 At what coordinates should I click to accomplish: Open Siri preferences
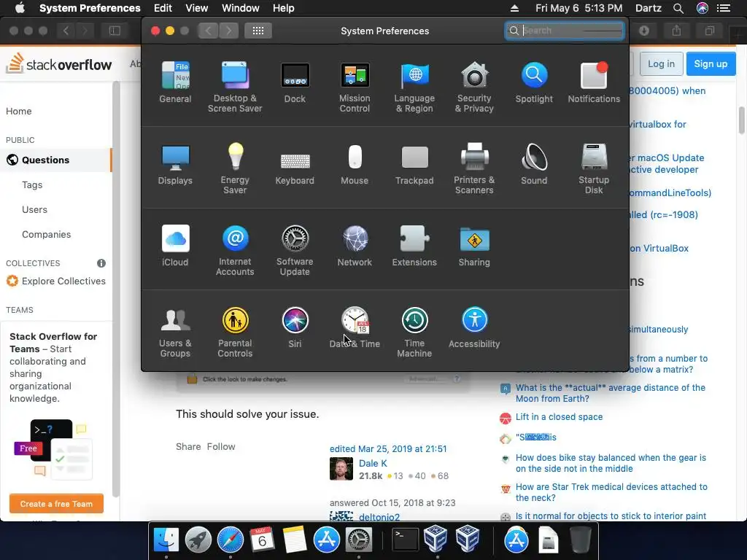coord(295,327)
